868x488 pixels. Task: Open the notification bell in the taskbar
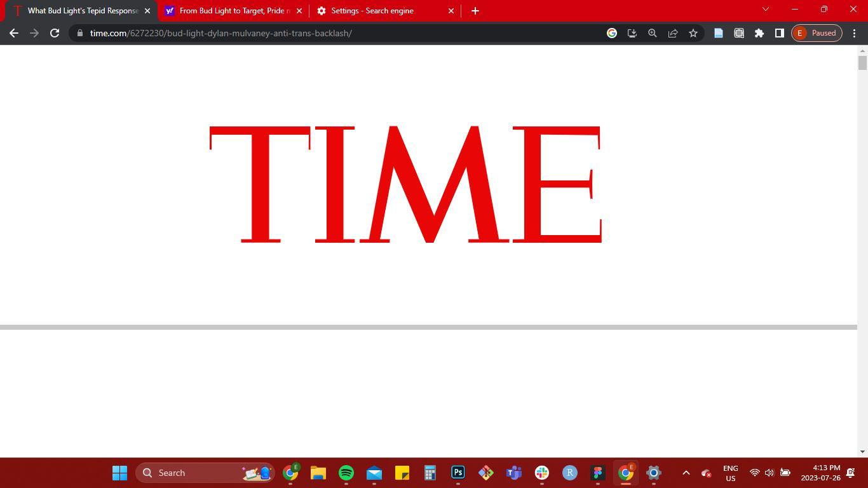(851, 473)
